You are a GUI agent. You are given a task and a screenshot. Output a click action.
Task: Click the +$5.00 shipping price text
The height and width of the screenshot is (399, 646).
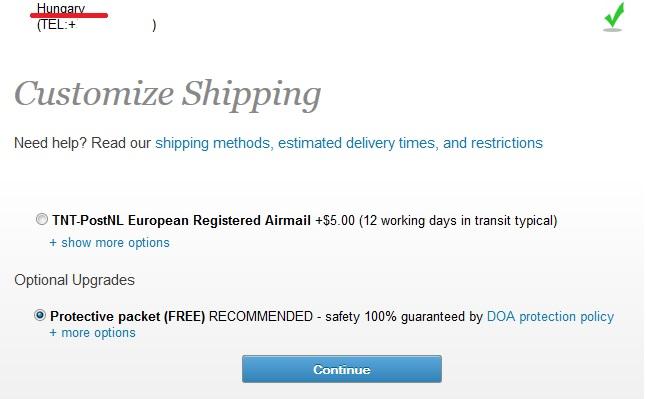tap(335, 221)
